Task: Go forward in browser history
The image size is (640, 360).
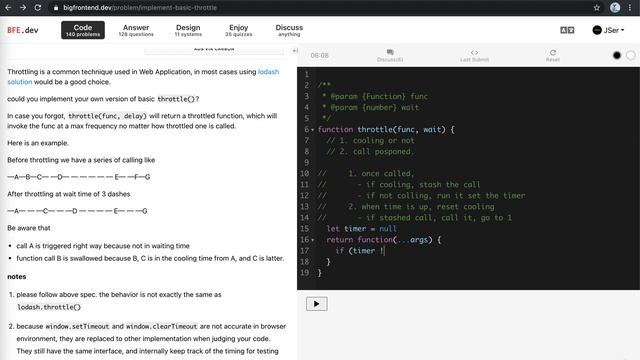Action: (23, 7)
